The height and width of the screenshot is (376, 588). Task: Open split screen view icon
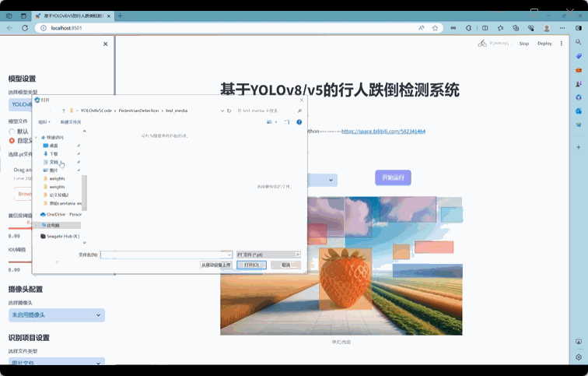click(x=485, y=28)
